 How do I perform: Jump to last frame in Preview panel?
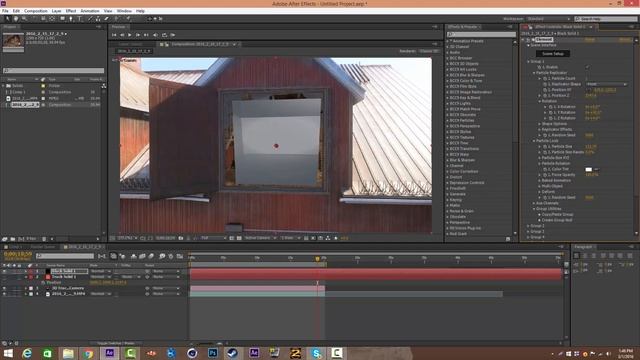146,35
